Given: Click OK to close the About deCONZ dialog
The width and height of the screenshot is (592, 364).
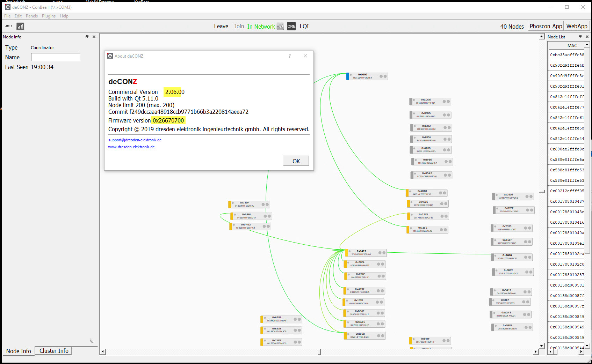Looking at the screenshot, I should pos(296,161).
